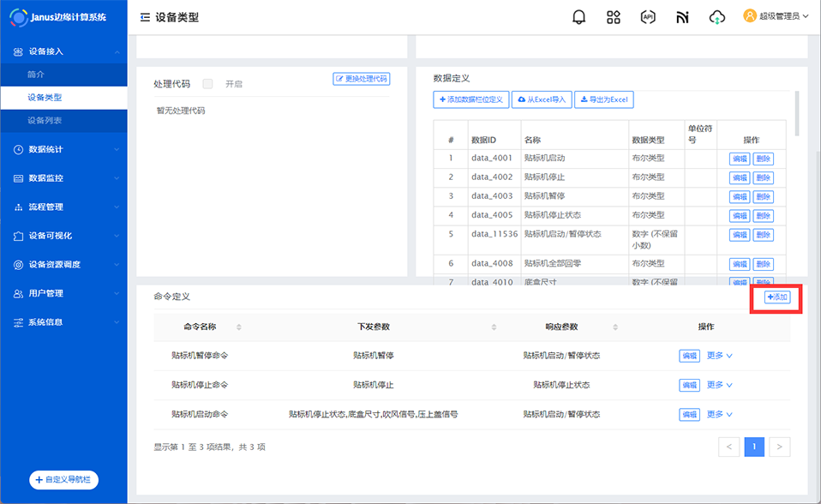Go to page 1 in pagination
The image size is (821, 504).
(754, 447)
